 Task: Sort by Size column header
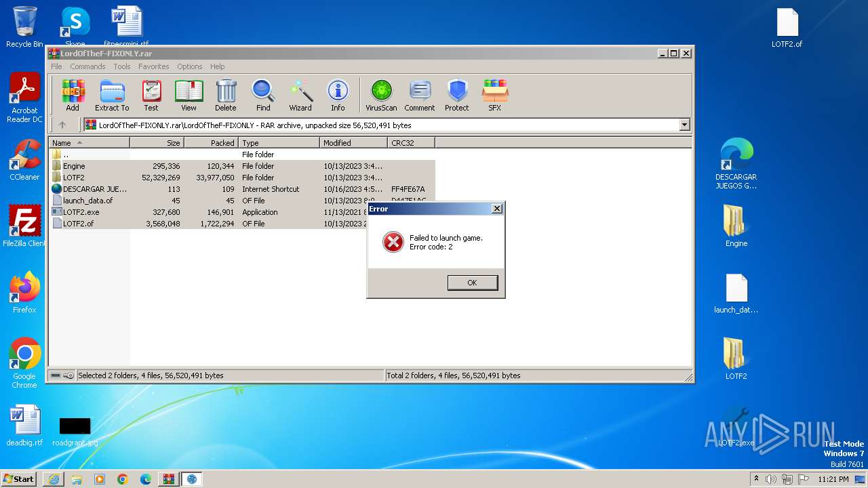click(157, 143)
